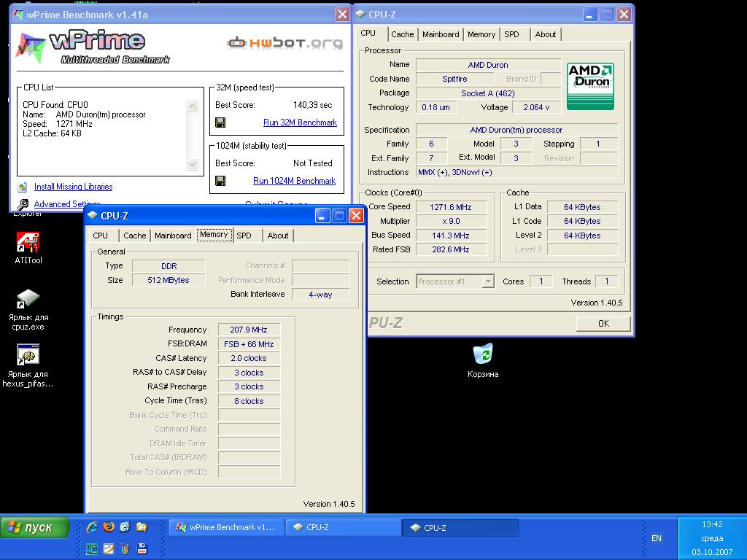Select the hexus_pifast shortcut on desktop

[28, 366]
